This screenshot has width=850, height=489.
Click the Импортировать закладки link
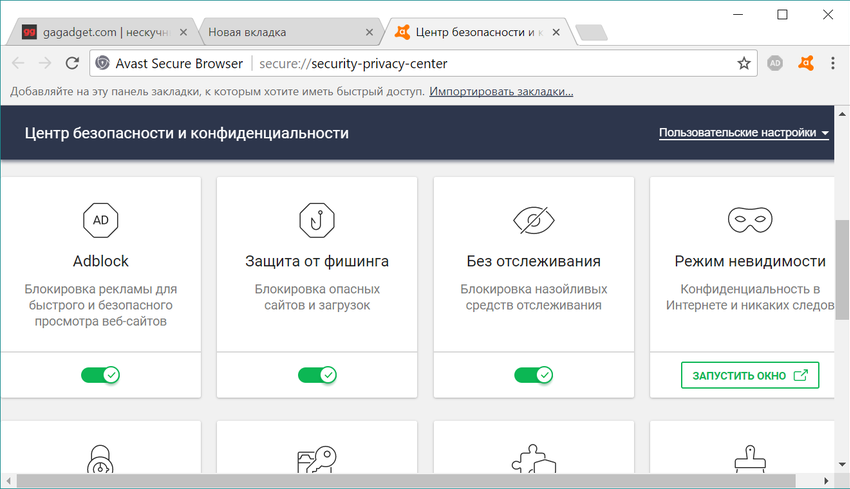click(x=501, y=92)
